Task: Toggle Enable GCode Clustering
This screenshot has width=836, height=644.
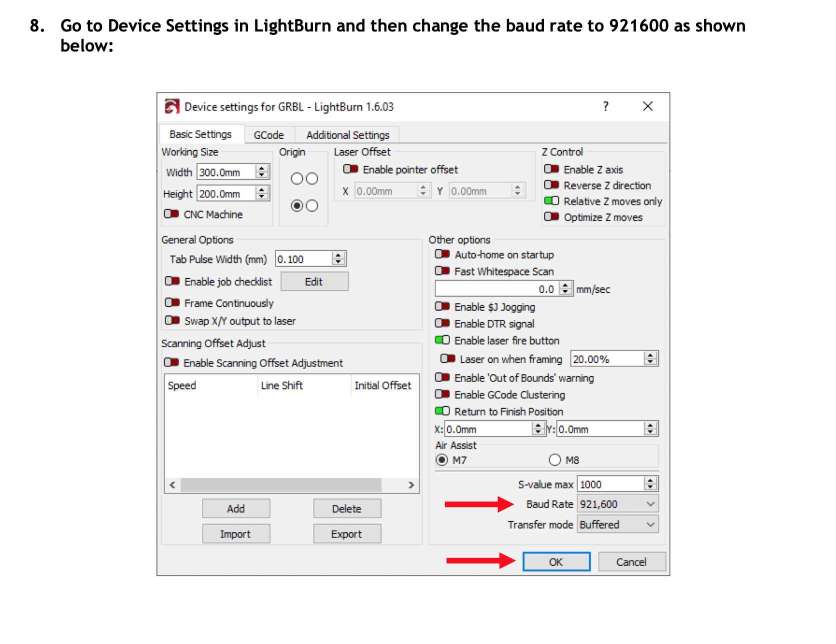Action: click(x=442, y=394)
